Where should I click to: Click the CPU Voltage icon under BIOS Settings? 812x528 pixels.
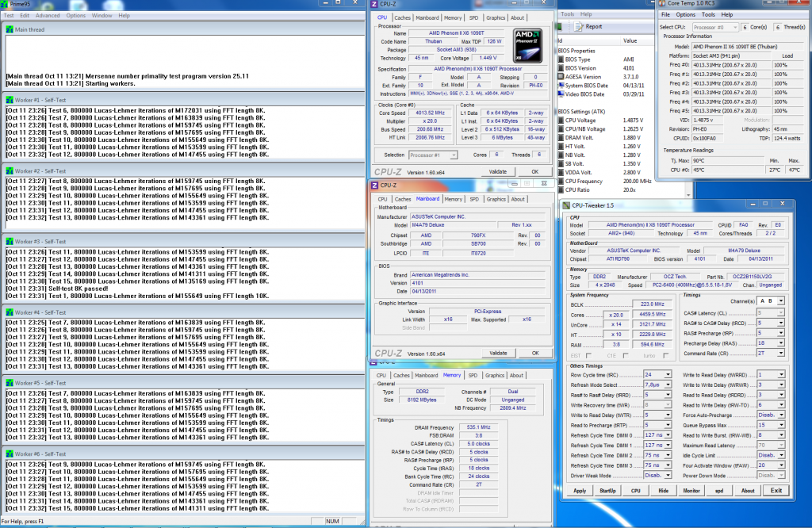[x=561, y=121]
